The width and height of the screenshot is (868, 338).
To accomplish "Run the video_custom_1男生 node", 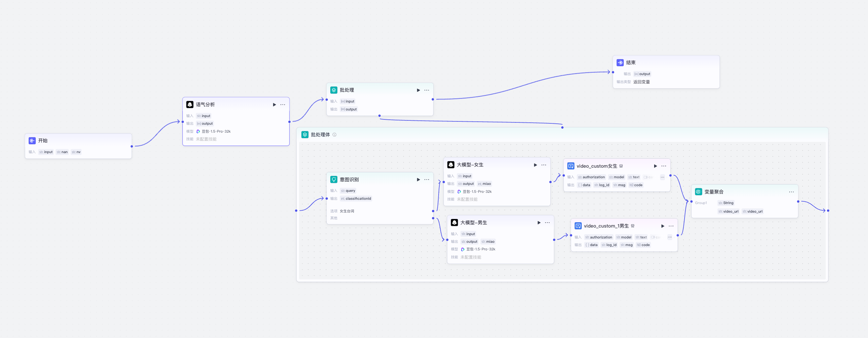I will point(662,226).
